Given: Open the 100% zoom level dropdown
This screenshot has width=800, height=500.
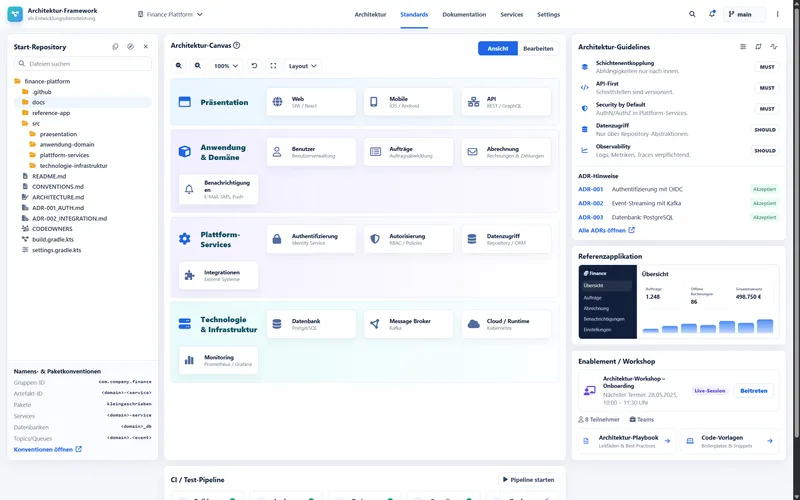Looking at the screenshot, I should tap(226, 66).
